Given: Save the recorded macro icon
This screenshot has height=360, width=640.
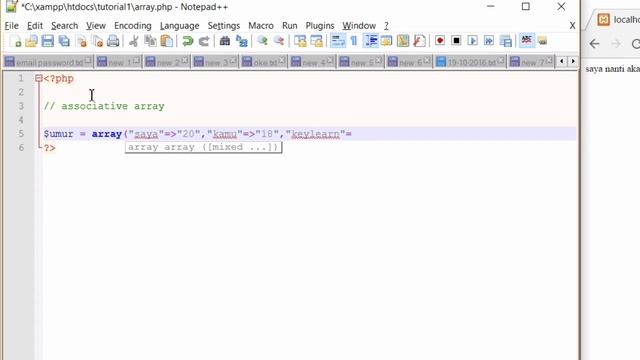Looking at the screenshot, I should coord(506,41).
